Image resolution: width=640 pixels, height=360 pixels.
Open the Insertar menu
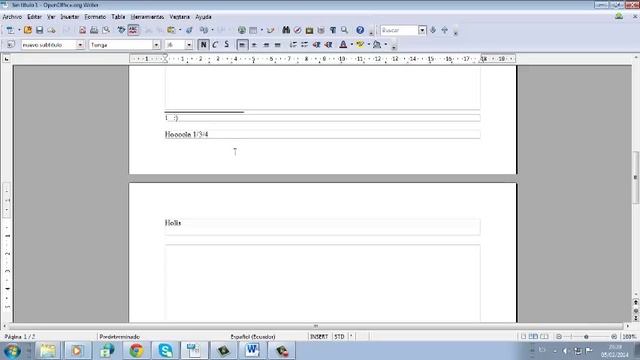(x=69, y=17)
